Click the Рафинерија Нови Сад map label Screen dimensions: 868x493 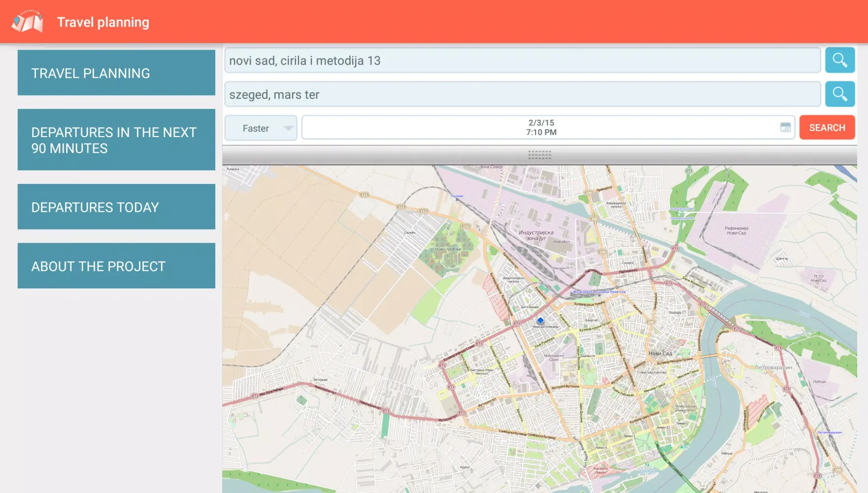[736, 230]
